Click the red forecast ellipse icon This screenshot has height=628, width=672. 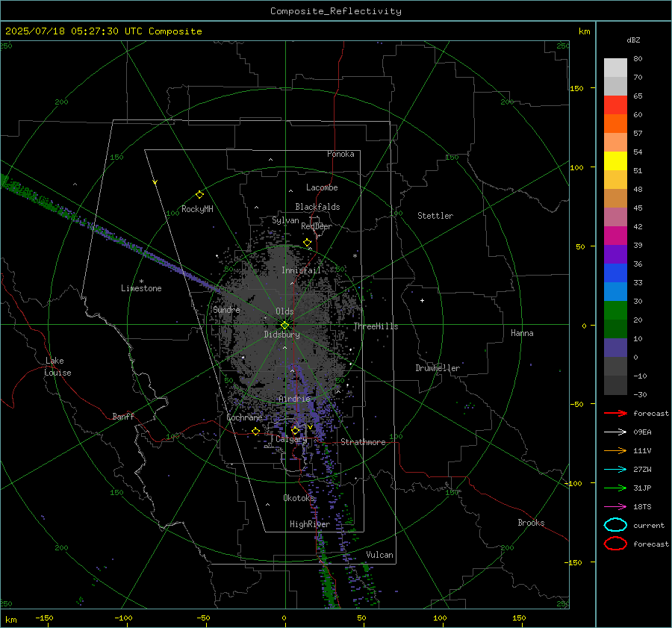(615, 544)
